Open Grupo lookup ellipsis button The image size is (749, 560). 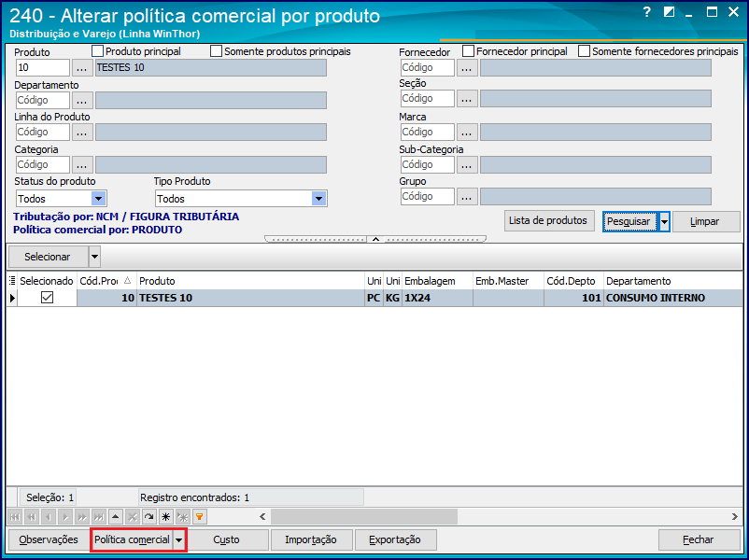point(467,197)
